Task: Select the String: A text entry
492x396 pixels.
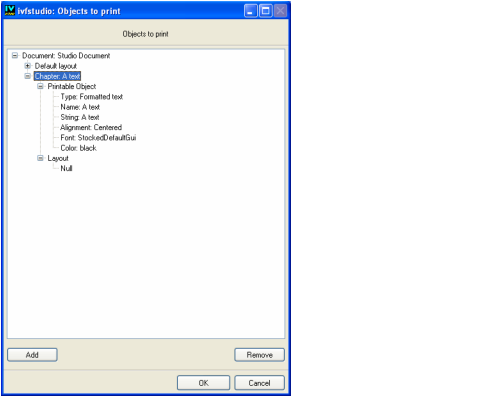Action: click(x=80, y=117)
